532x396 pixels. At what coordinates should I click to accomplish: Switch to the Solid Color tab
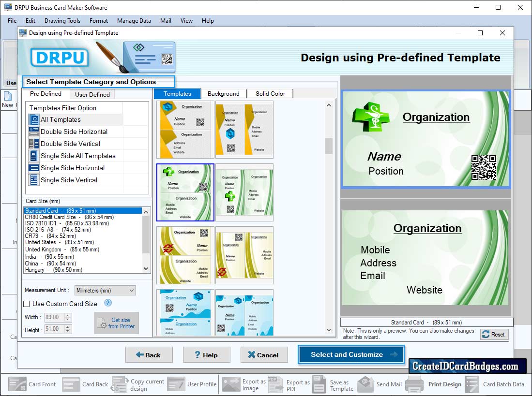tap(270, 94)
